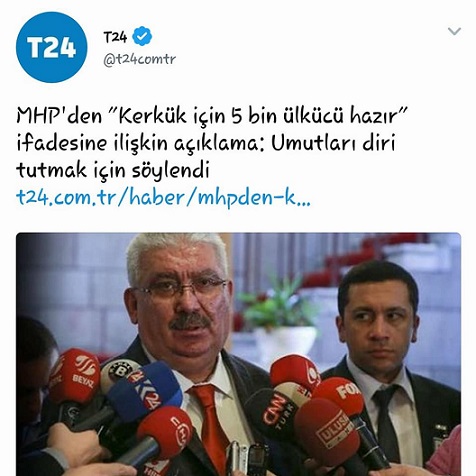Image resolution: width=476 pixels, height=476 pixels.
Task: Expand the tweet options chevron
Action: click(x=454, y=31)
